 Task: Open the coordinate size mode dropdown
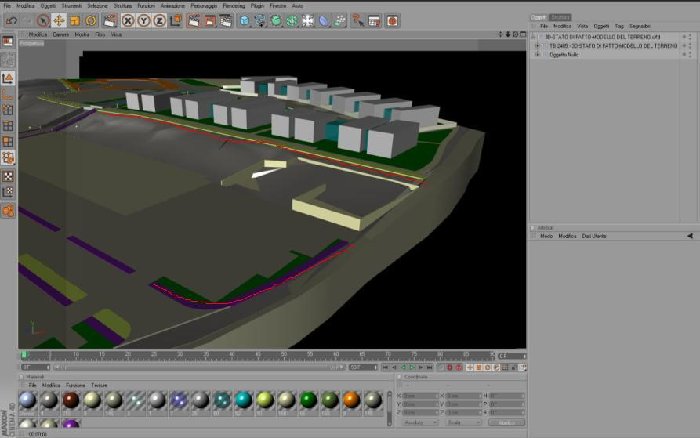coord(463,422)
